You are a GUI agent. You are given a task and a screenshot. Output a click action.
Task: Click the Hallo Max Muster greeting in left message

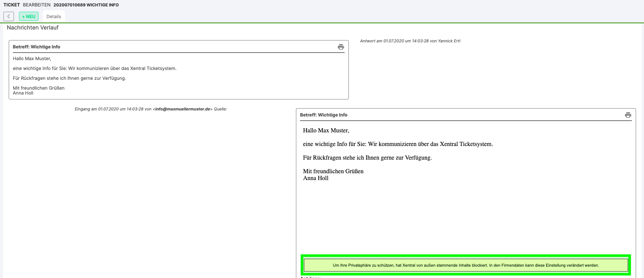pyautogui.click(x=32, y=59)
